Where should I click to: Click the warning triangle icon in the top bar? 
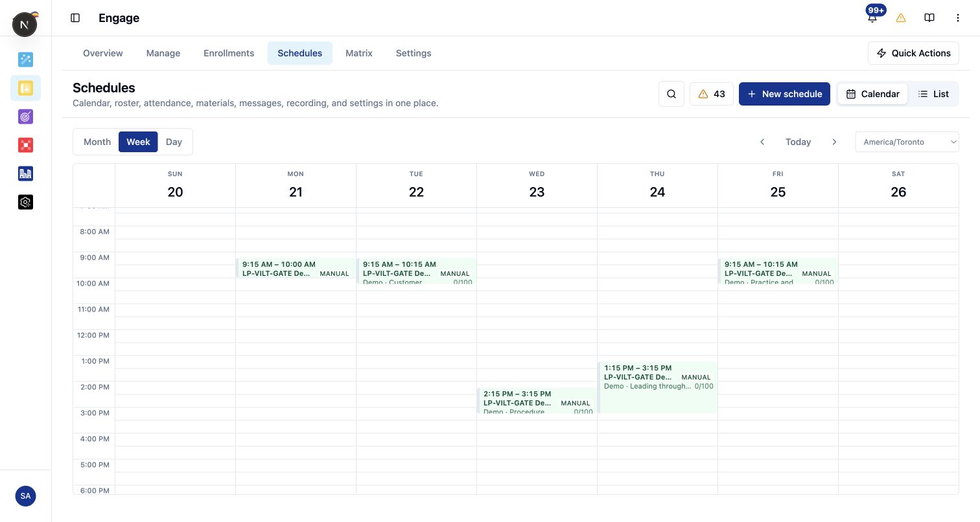pos(901,18)
